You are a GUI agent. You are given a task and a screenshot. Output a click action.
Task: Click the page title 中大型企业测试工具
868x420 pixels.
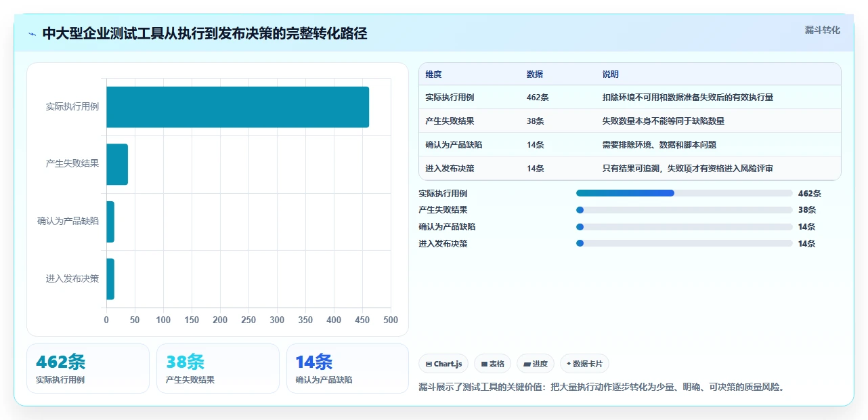204,33
